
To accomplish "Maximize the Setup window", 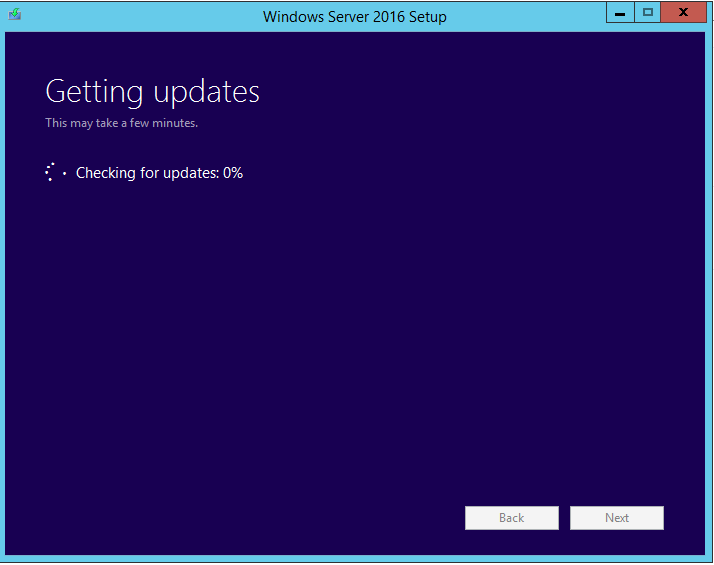I will click(648, 13).
